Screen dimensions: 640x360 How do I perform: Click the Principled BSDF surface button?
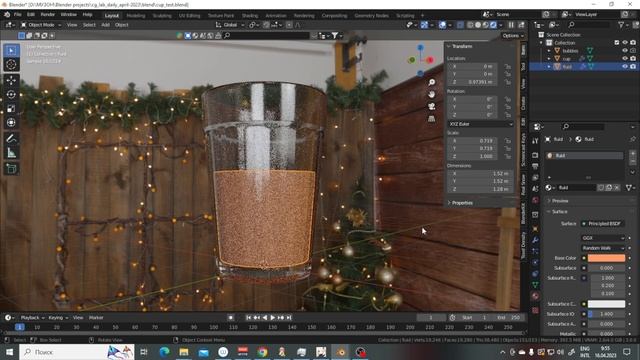(x=603, y=224)
